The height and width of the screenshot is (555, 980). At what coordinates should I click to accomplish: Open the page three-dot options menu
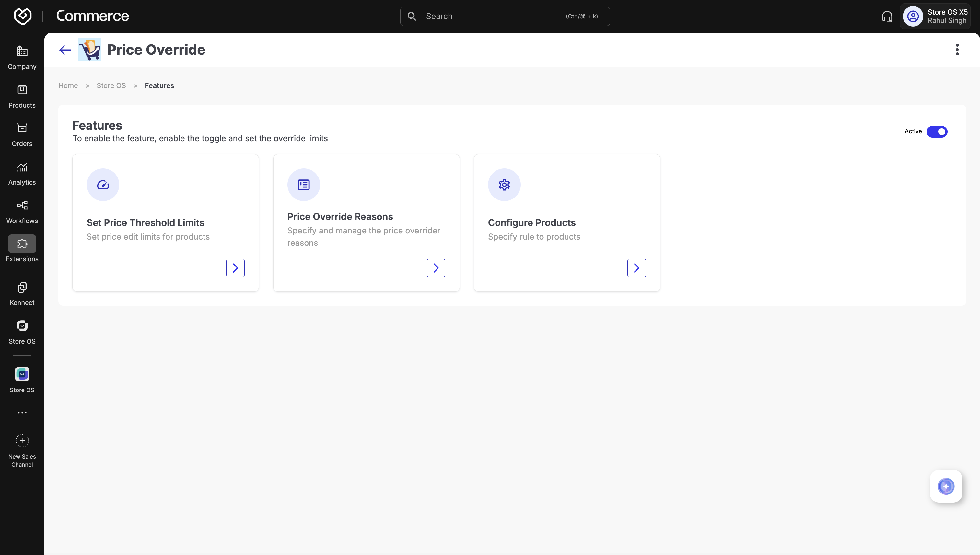tap(957, 50)
